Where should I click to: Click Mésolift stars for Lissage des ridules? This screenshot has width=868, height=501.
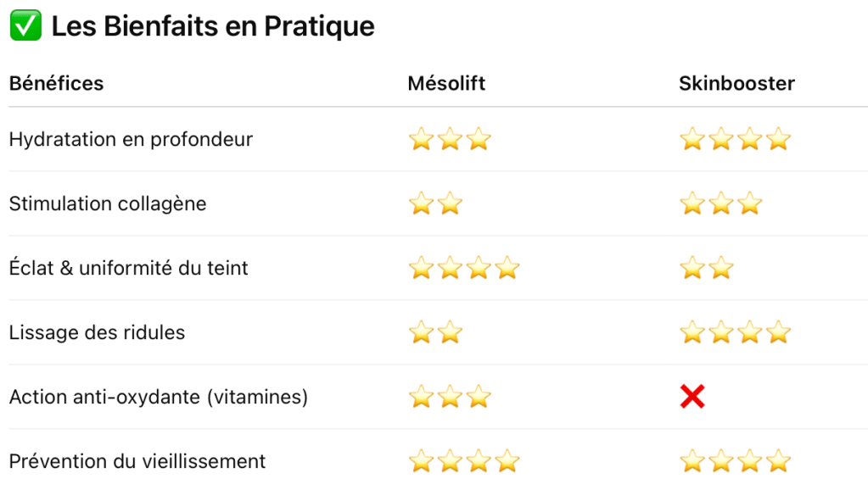[x=435, y=332]
